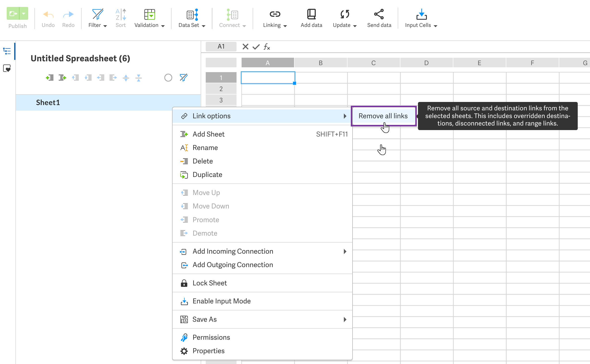This screenshot has height=364, width=590.
Task: Click the demote sheet arrow icon
Action: pyautogui.click(x=113, y=77)
